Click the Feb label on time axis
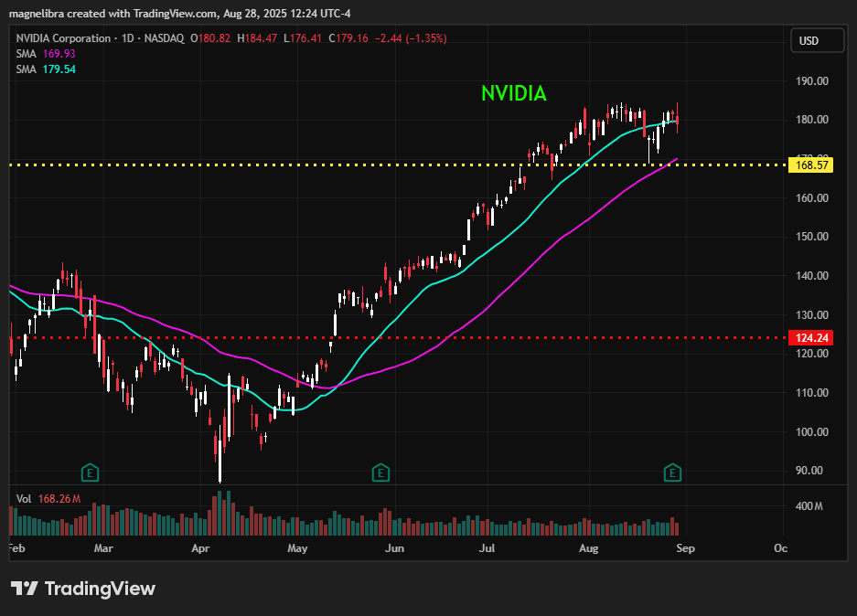The height and width of the screenshot is (616, 857). pyautogui.click(x=17, y=547)
